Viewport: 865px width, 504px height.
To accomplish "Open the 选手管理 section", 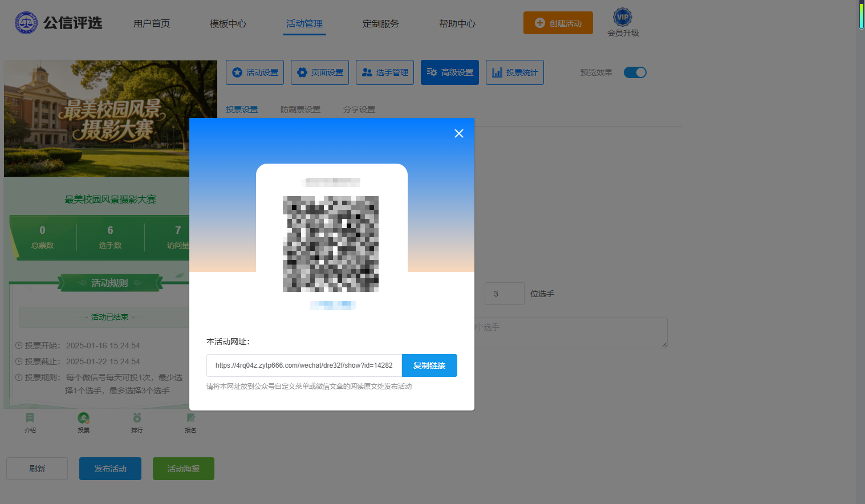I will [385, 72].
